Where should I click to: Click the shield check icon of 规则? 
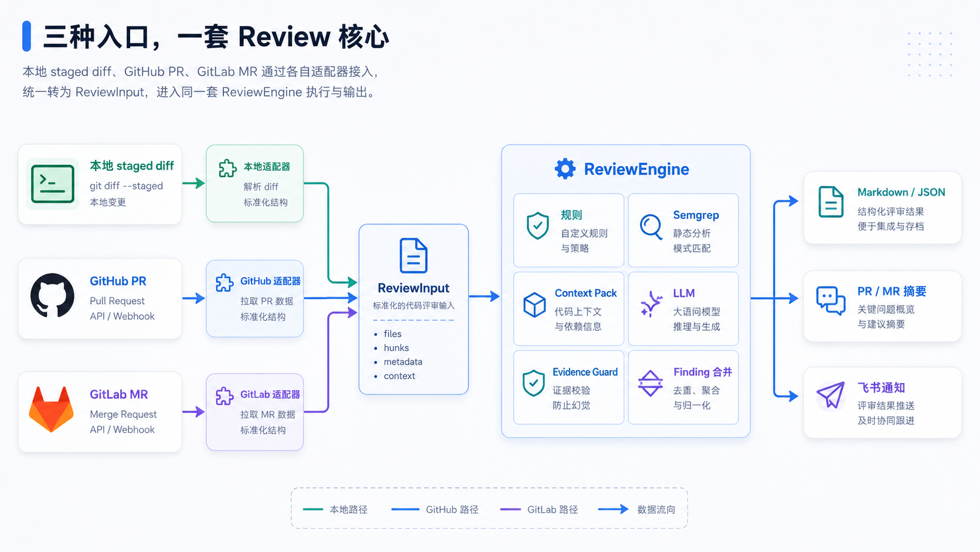[537, 226]
